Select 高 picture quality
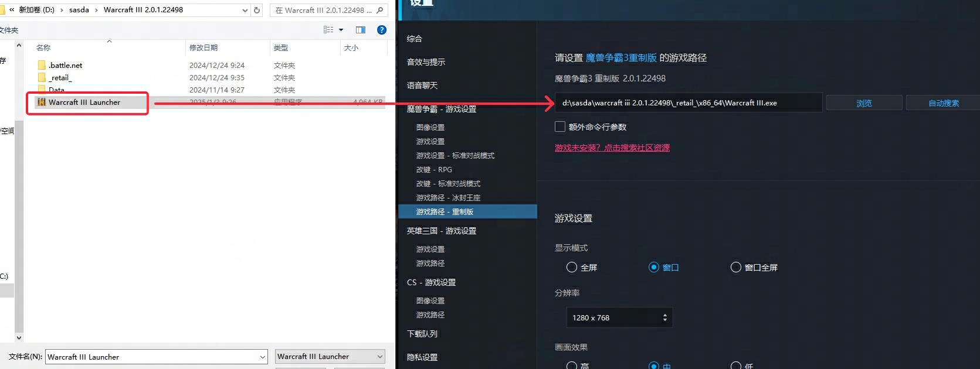 572,365
